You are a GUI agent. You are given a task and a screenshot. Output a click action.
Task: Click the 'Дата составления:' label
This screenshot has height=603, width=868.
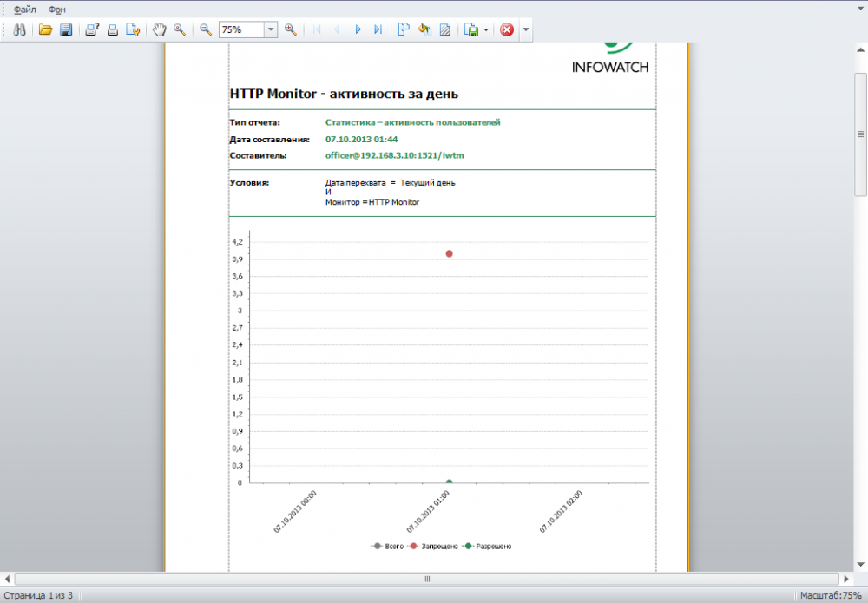click(270, 139)
